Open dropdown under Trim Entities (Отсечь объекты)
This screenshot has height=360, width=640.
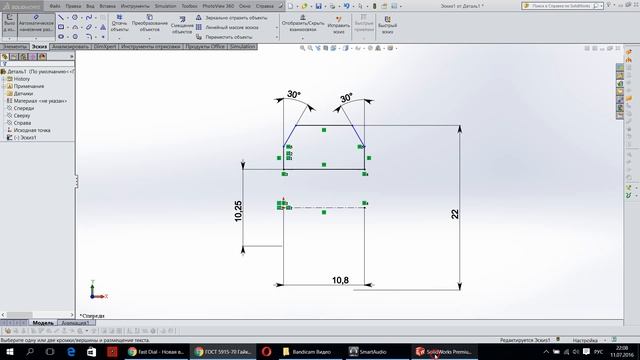pyautogui.click(x=119, y=38)
